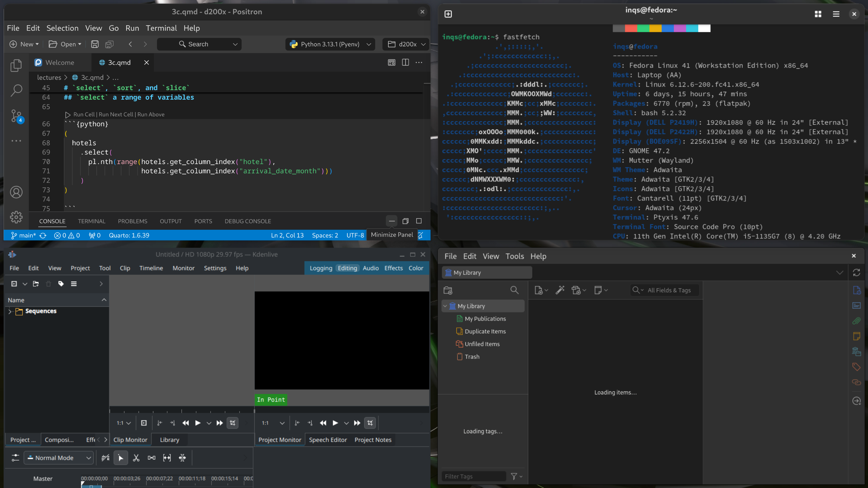Switch to Kdenlive's Speech Editor tab

click(x=328, y=440)
